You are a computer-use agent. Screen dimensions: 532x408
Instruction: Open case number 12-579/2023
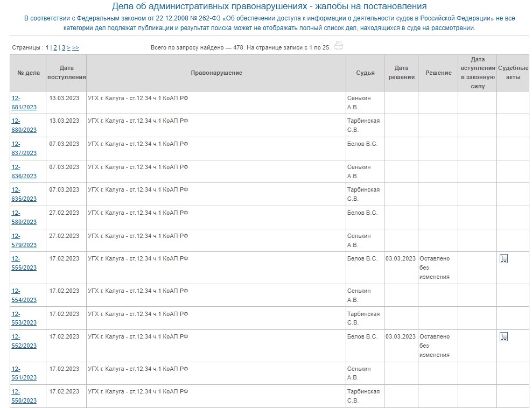[x=24, y=241]
